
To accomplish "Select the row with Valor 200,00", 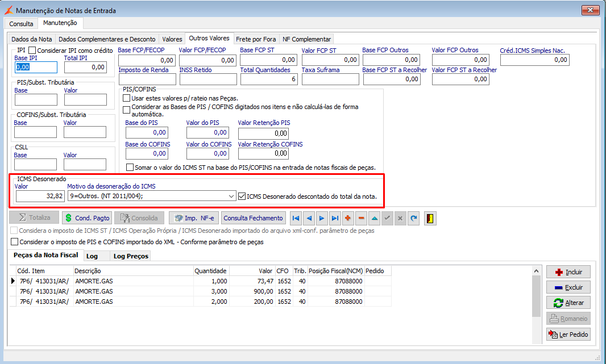I will pyautogui.click(x=200, y=302).
